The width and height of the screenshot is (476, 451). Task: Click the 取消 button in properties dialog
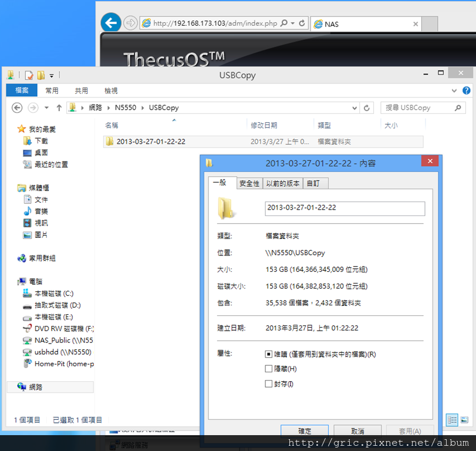357,430
